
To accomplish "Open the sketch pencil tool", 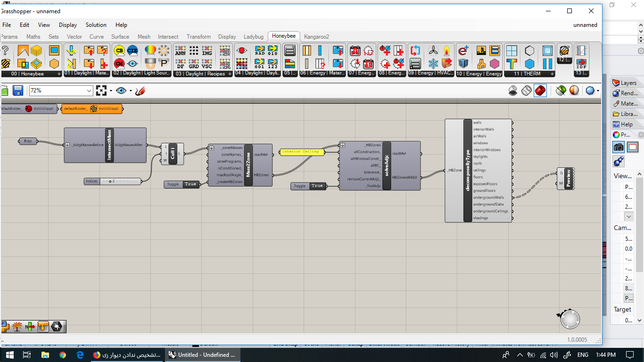I will coord(140,90).
